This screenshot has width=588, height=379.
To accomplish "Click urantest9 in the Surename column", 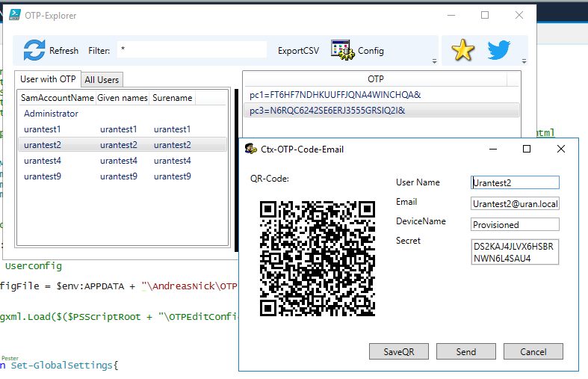I will pos(172,176).
